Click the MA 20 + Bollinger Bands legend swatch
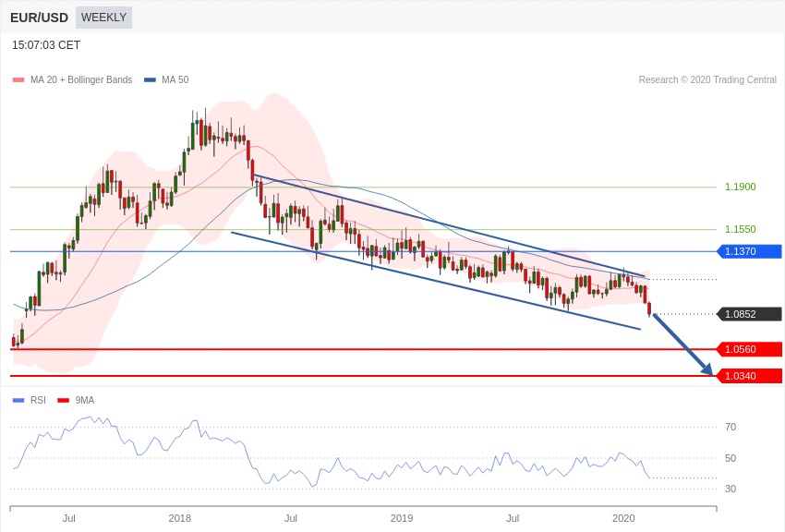Image resolution: width=785 pixels, height=532 pixels. pyautogui.click(x=18, y=80)
